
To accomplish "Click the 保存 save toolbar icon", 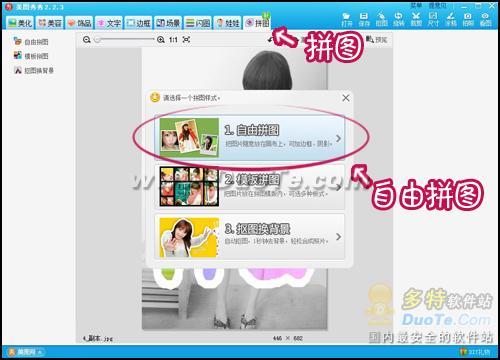I will pos(364,19).
